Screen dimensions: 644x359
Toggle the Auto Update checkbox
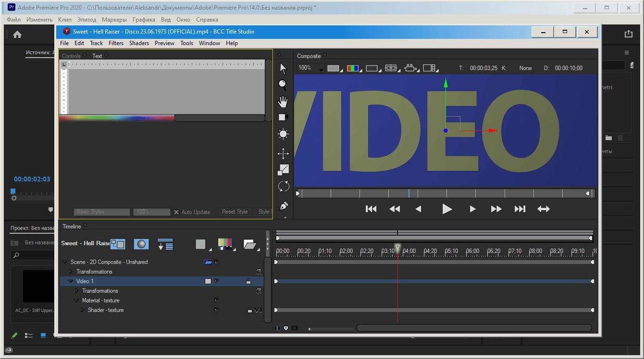click(176, 212)
